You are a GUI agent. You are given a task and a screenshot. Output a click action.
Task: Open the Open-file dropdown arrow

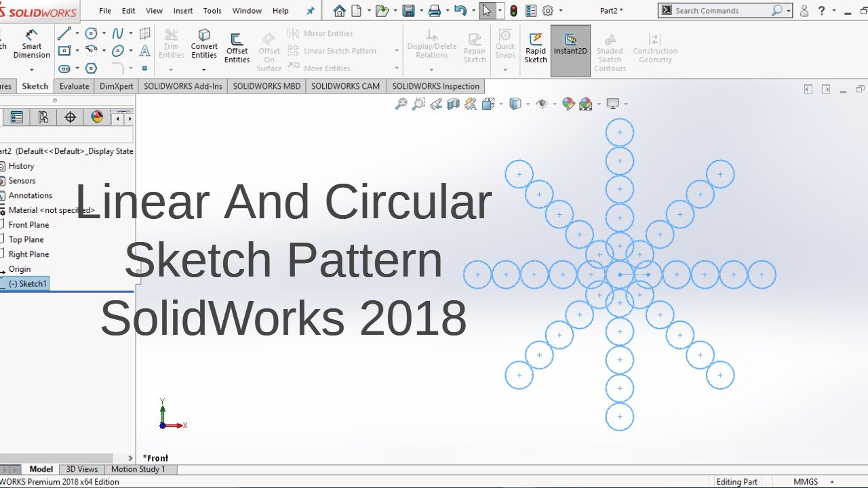click(x=395, y=11)
